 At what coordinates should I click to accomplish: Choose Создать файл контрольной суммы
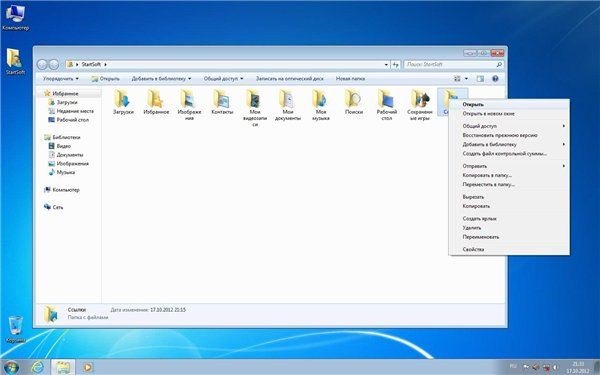[x=509, y=153]
